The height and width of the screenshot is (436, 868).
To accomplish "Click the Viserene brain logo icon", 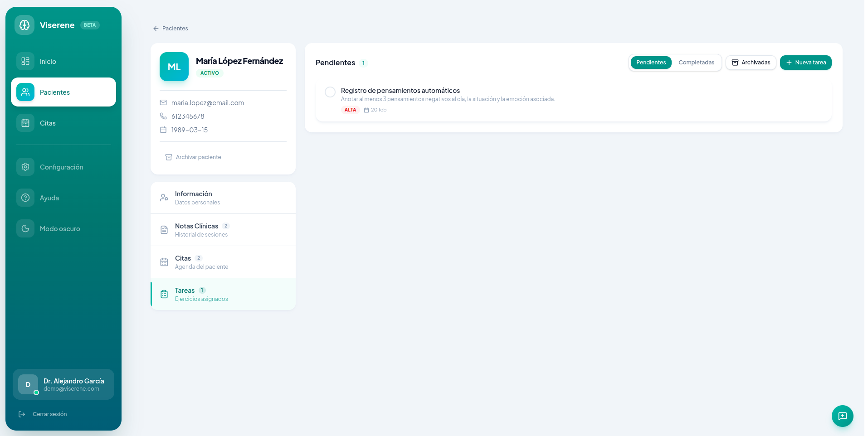I will click(24, 25).
